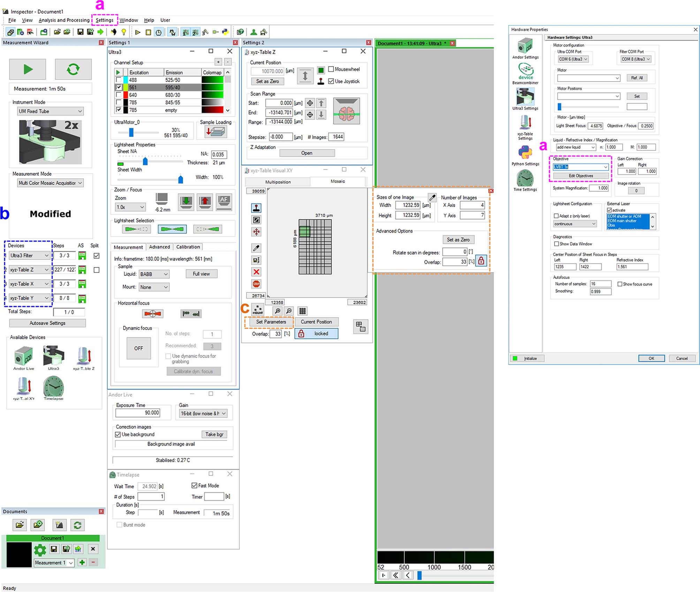Click the refresh button in Measurement Wizard

click(73, 69)
